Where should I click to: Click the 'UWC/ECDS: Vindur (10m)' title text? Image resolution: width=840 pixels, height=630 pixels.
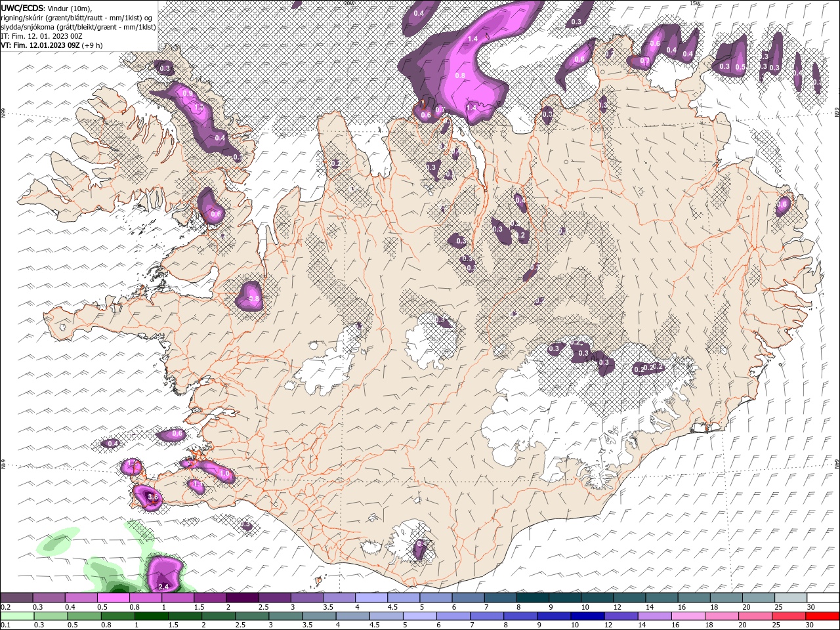pyautogui.click(x=46, y=8)
